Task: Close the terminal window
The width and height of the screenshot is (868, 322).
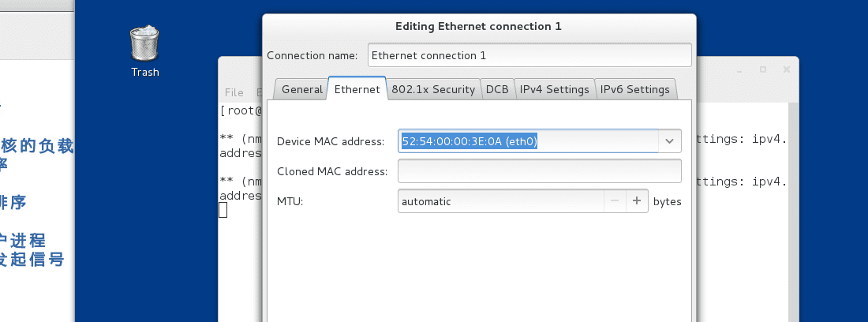Action: pyautogui.click(x=784, y=69)
